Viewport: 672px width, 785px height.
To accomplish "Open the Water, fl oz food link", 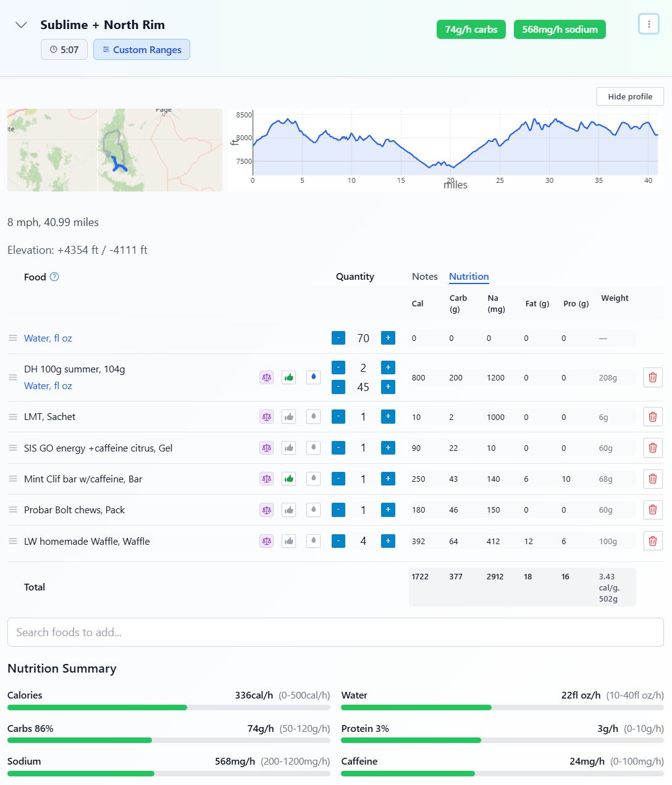I will click(x=48, y=338).
